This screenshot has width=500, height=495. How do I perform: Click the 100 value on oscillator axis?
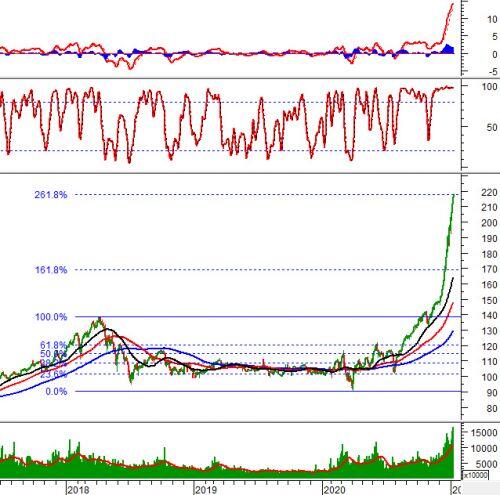(490, 86)
